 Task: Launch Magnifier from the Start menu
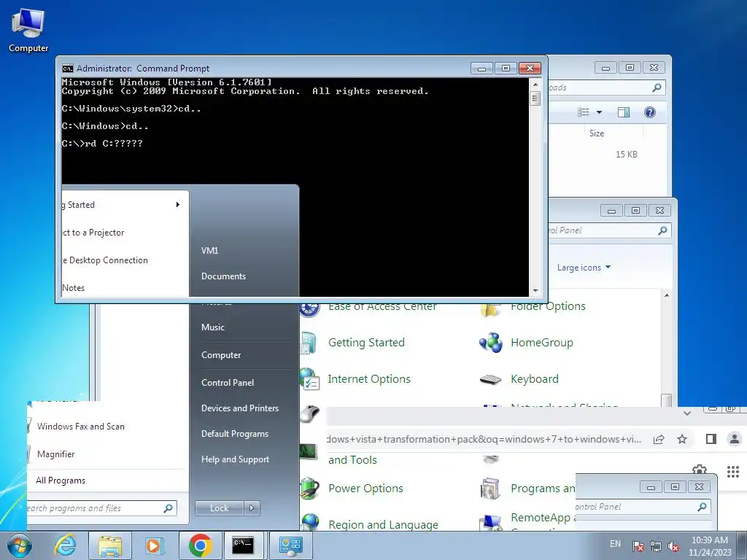(56, 454)
